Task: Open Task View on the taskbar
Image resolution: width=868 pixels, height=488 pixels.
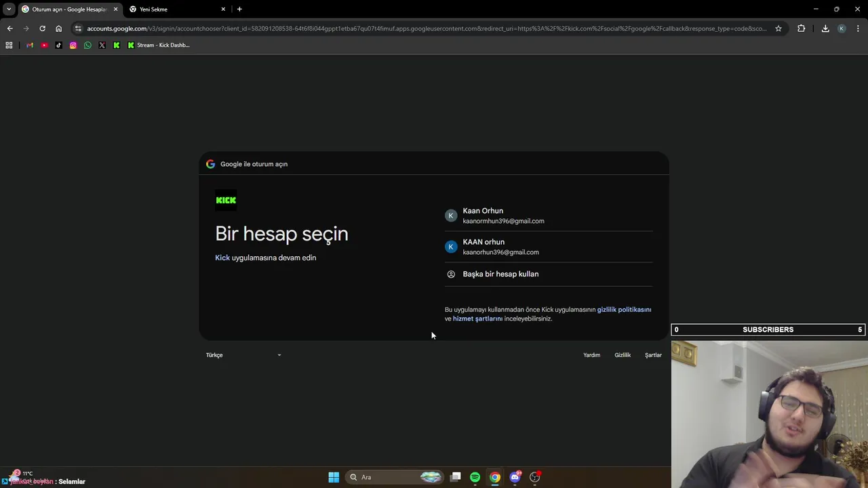Action: click(x=456, y=477)
